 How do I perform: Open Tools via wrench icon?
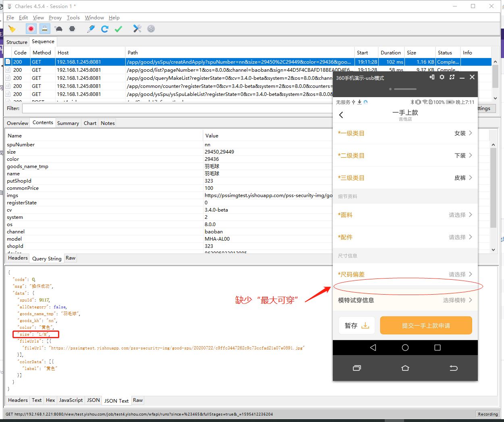(137, 29)
